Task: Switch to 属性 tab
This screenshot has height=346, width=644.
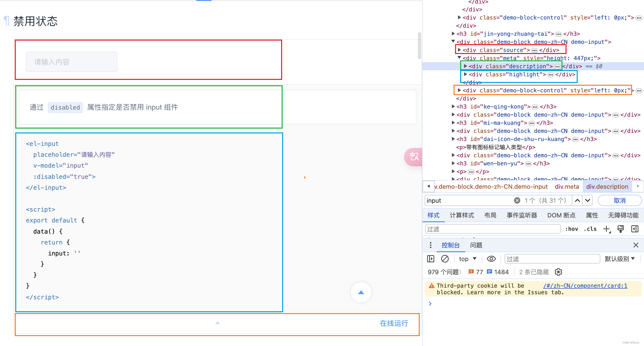Action: coord(592,215)
